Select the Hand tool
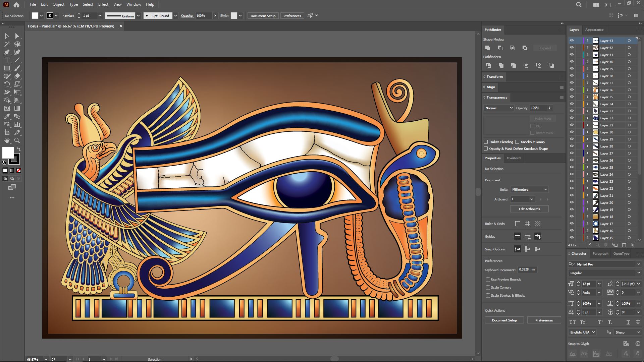 click(x=7, y=140)
